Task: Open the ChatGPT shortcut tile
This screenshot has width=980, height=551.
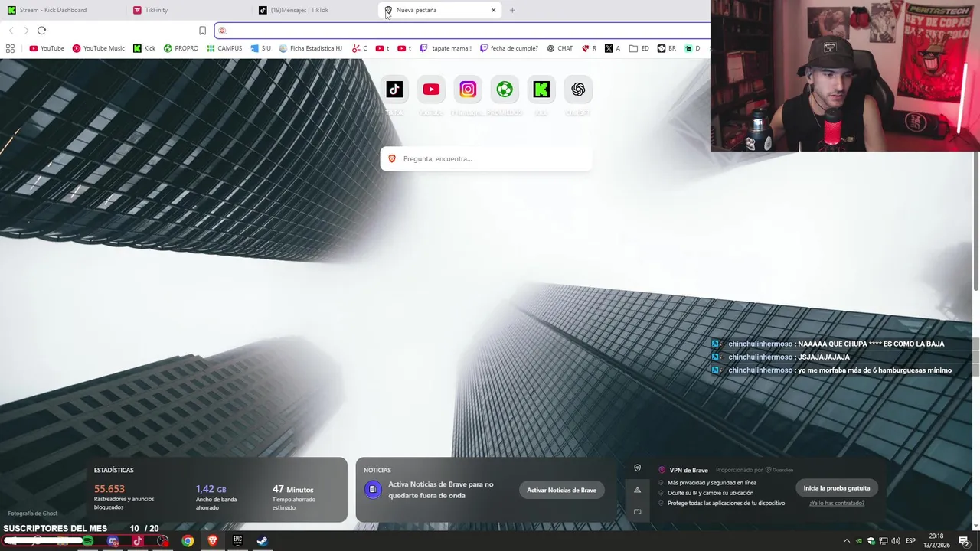Action: coord(578,90)
